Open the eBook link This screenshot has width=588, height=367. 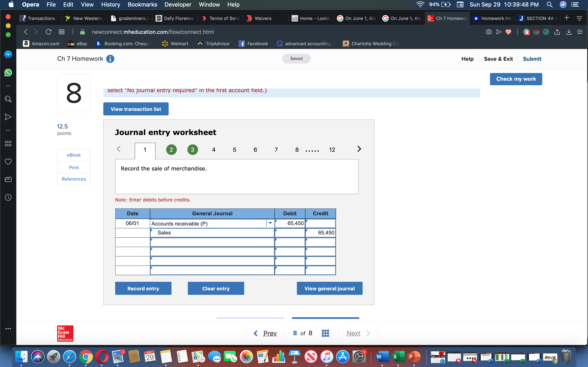click(74, 155)
